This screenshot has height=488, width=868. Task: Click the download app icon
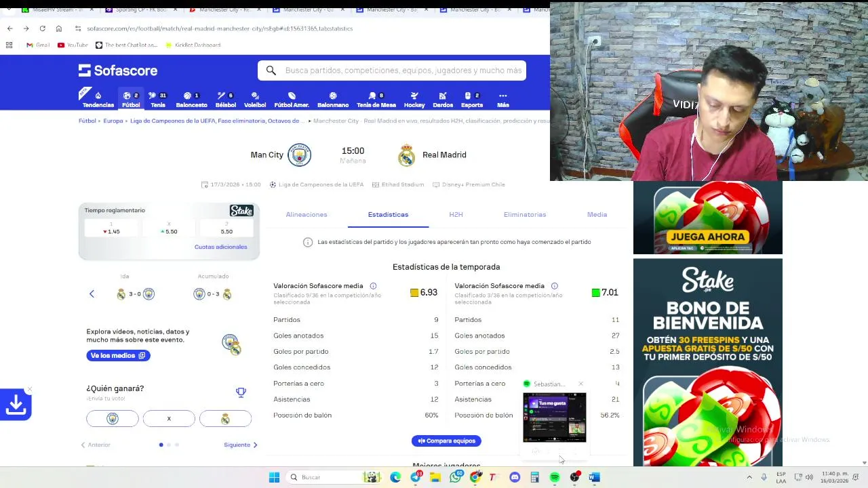pos(16,405)
